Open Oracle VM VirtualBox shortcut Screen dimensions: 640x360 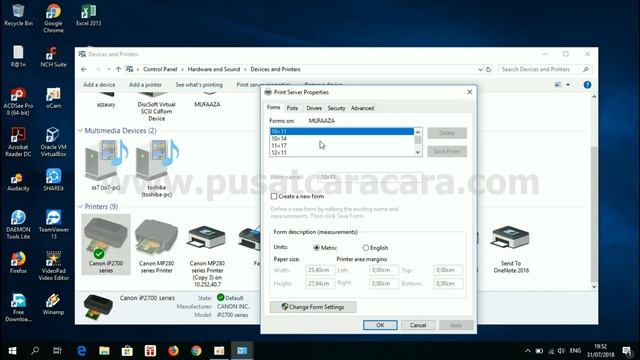click(53, 142)
